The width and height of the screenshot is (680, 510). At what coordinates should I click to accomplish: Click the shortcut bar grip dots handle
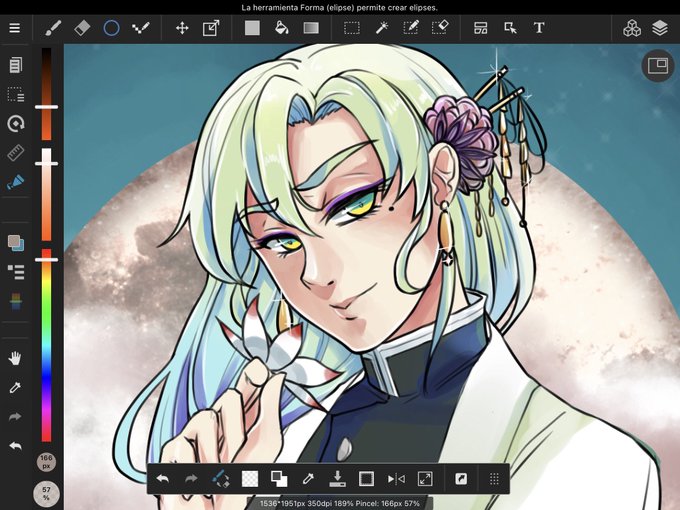click(494, 479)
